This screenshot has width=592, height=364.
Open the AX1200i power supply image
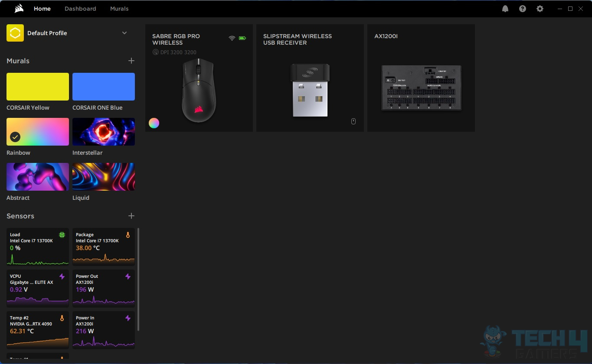421,88
